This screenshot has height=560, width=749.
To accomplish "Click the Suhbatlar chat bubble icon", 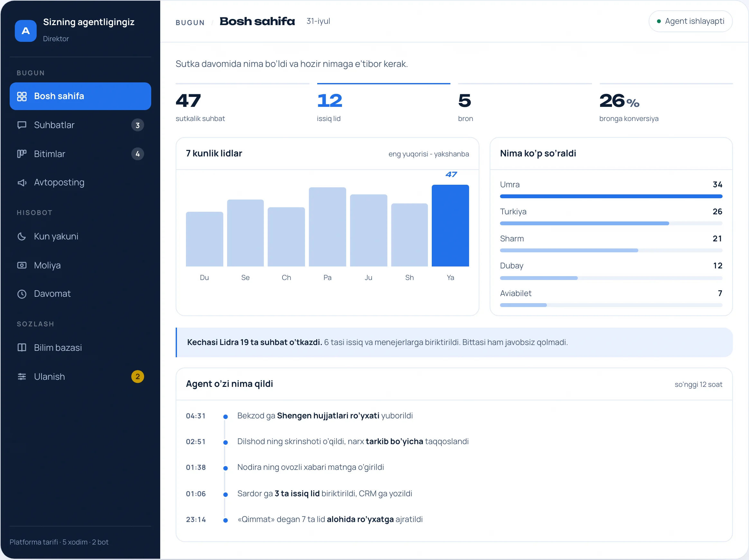I will pos(22,125).
